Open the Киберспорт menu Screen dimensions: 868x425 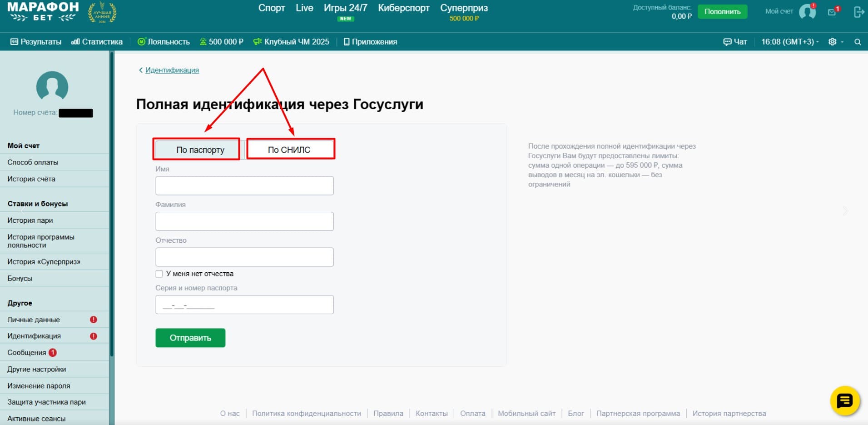[404, 8]
